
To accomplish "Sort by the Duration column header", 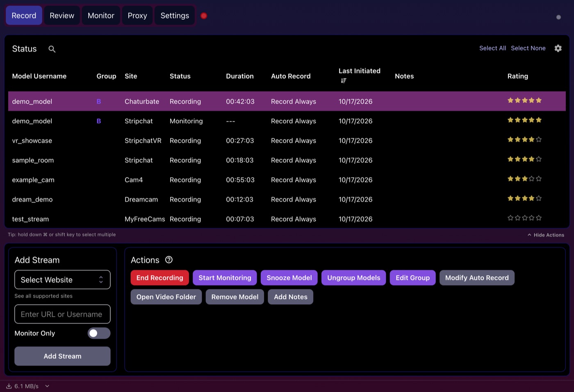I will pyautogui.click(x=240, y=76).
